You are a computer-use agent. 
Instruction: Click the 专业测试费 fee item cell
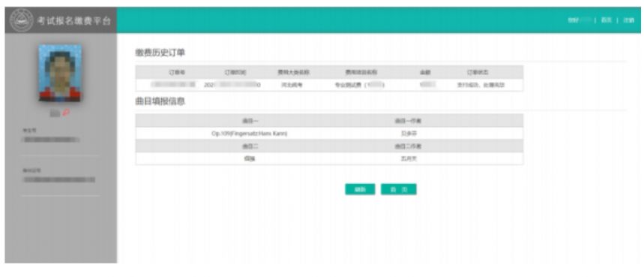click(x=360, y=85)
